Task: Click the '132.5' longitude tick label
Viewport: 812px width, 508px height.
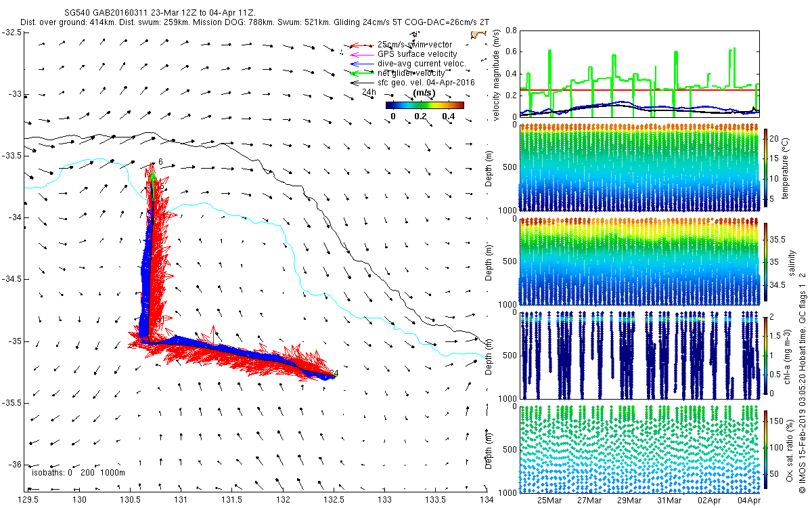Action: tap(334, 500)
